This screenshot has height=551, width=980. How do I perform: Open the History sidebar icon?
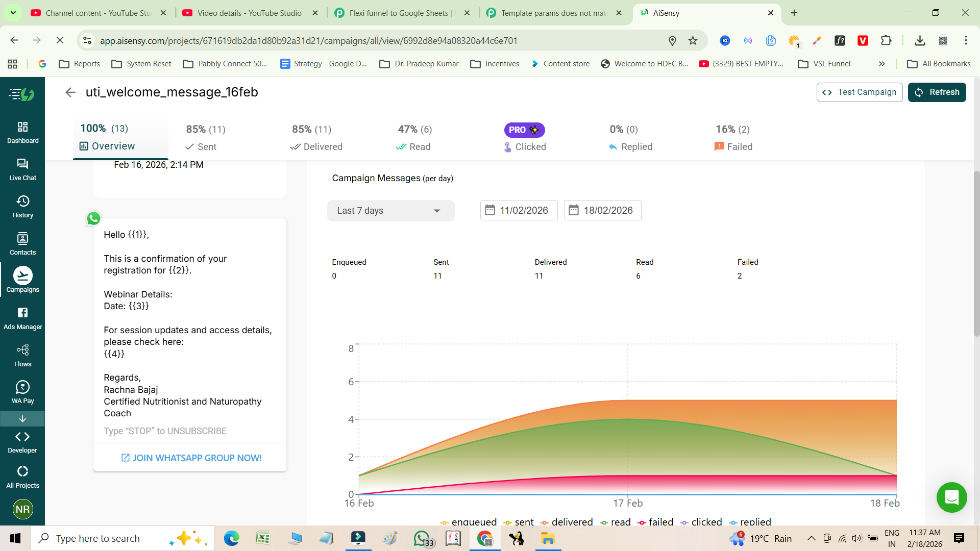pyautogui.click(x=22, y=207)
